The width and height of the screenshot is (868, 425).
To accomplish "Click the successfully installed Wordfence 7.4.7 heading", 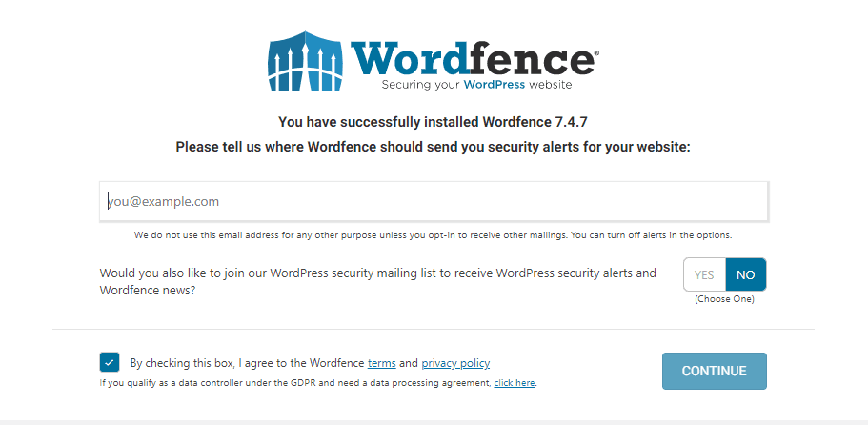I will (x=433, y=122).
